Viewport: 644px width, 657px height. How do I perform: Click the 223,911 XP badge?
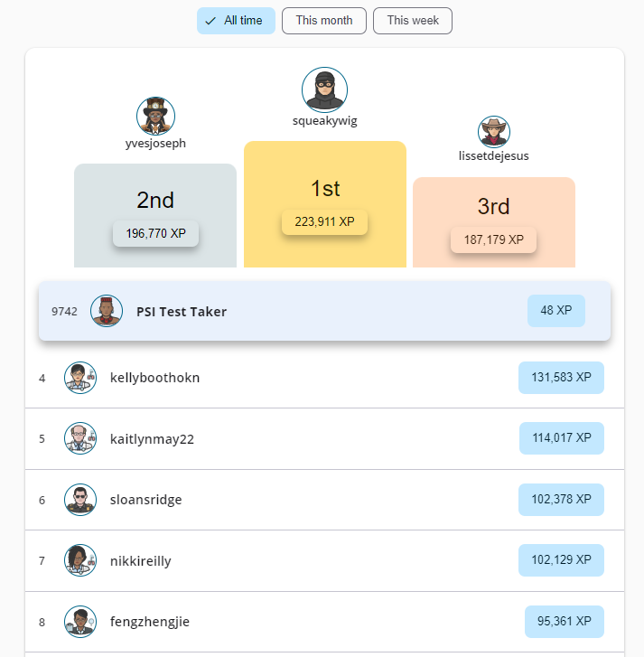[x=324, y=221]
